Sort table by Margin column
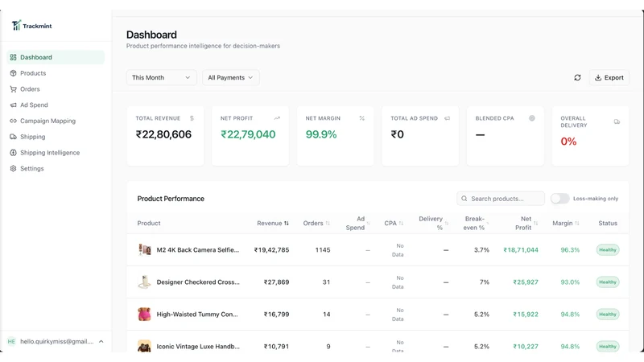The height and width of the screenshot is (362, 644). click(x=566, y=224)
